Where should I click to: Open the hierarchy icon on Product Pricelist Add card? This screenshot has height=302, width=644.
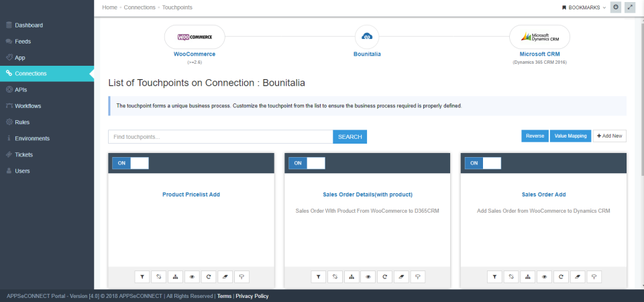[x=175, y=277]
